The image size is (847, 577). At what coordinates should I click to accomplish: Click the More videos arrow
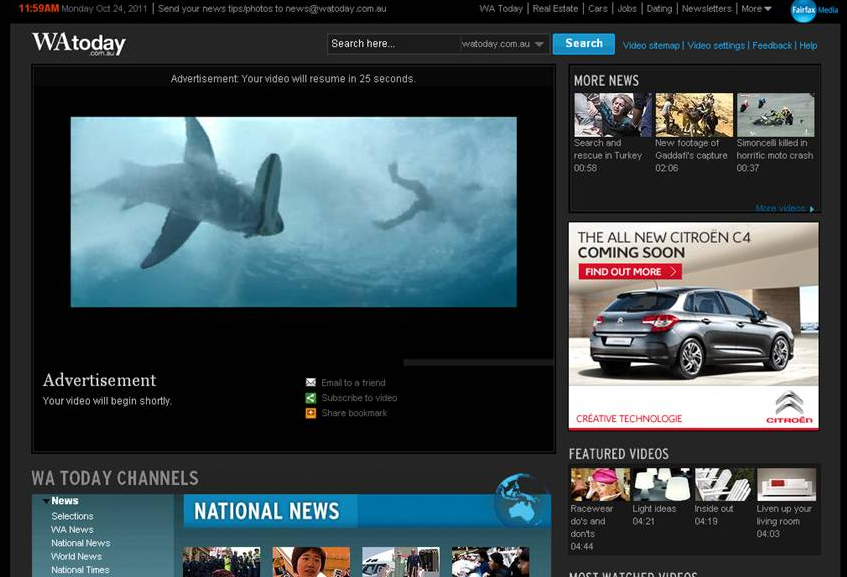pos(812,209)
